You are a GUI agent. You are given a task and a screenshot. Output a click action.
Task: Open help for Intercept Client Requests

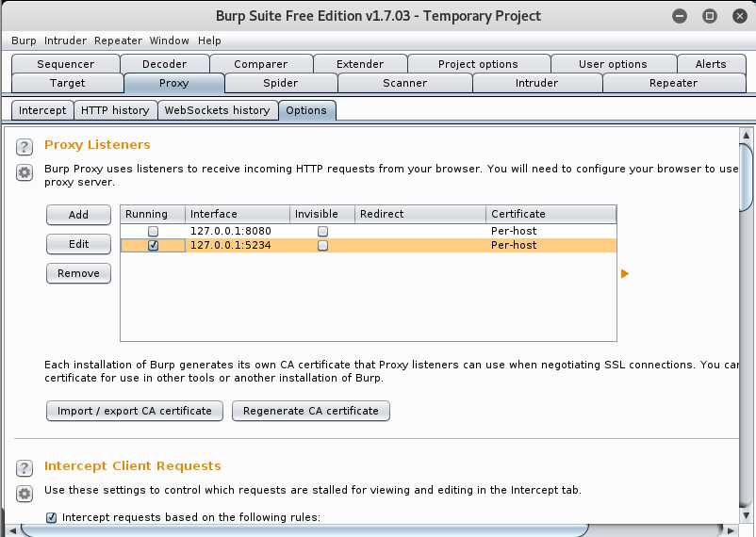tap(25, 467)
